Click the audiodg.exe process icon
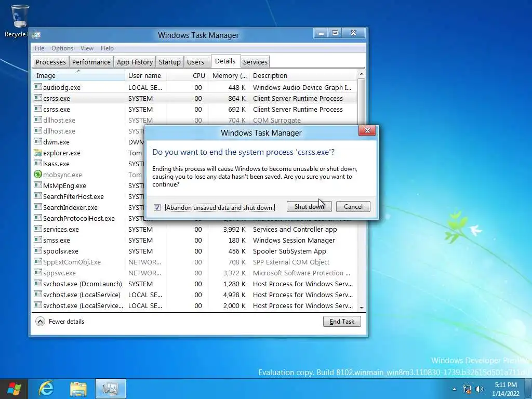Image resolution: width=532 pixels, height=399 pixels. (37, 87)
